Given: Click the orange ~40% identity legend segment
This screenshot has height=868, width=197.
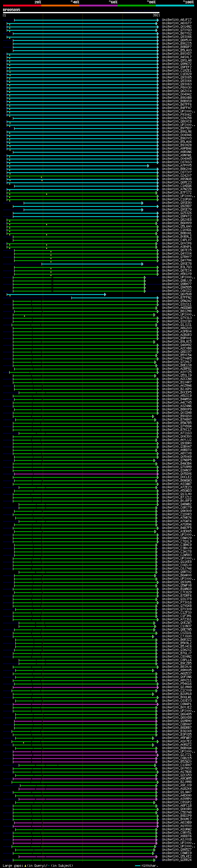Looking at the screenshot, I should click(60, 6).
